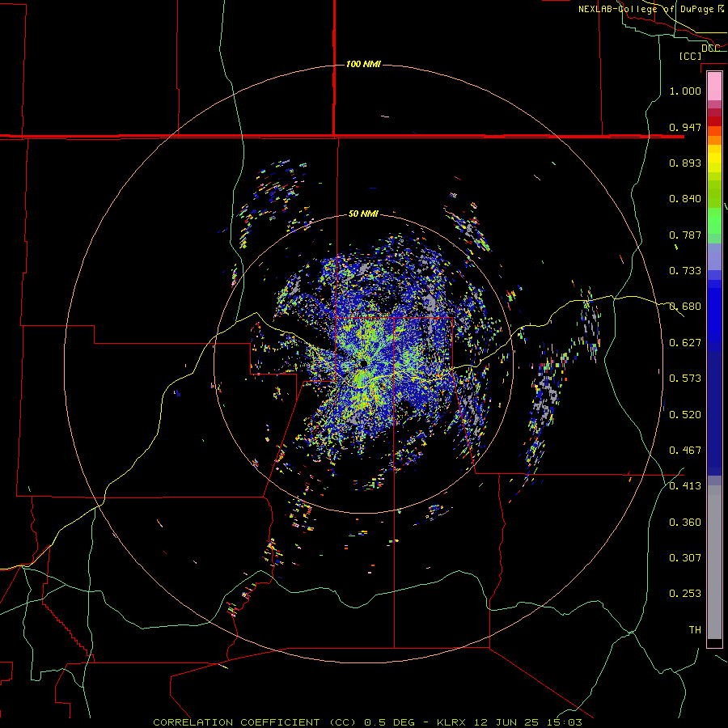Click the 0.840 color scale value
Viewport: 728px width, 728px height.
685,199
